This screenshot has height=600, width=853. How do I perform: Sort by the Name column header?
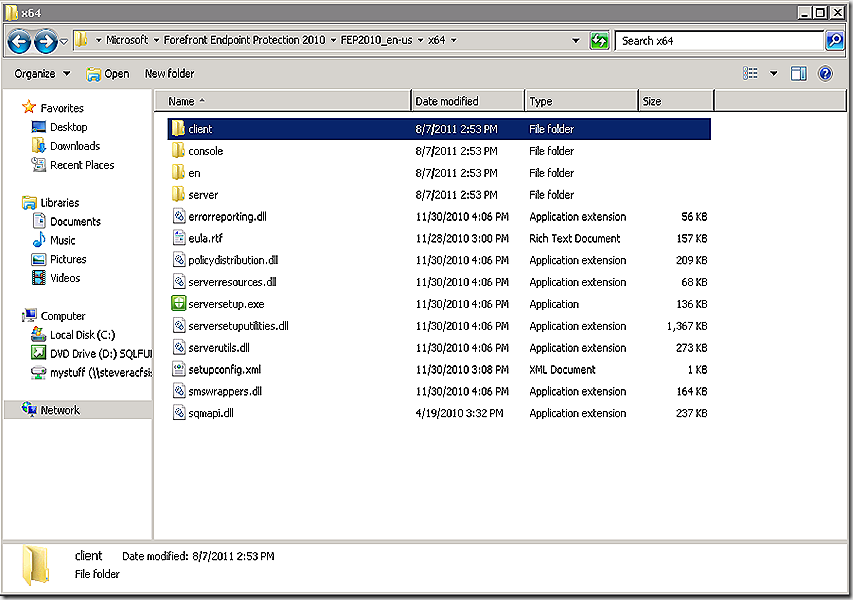coord(283,101)
